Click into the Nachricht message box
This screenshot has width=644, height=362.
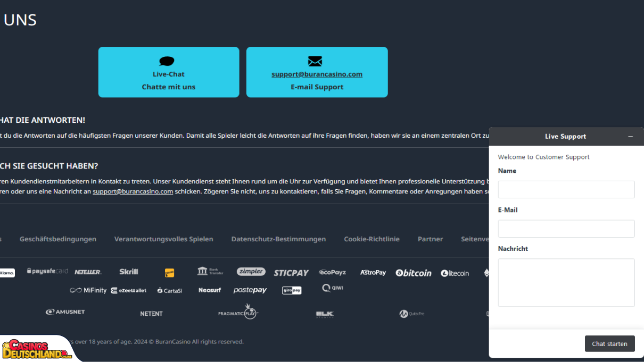(566, 283)
